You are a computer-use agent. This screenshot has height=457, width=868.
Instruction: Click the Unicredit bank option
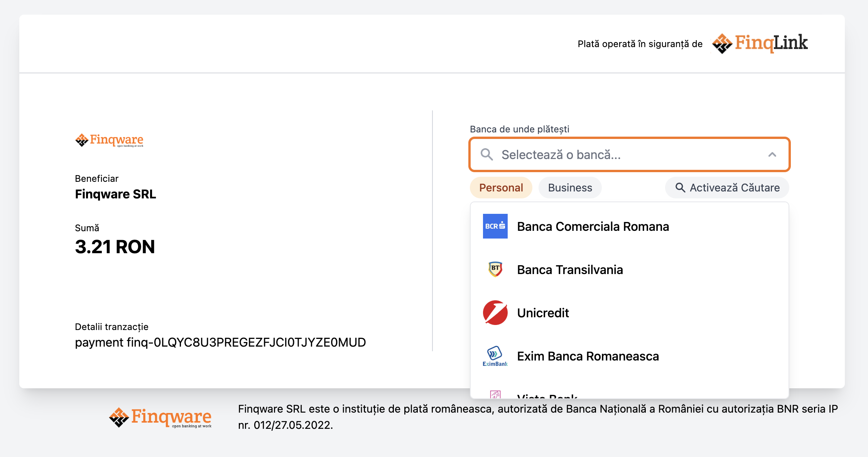point(543,313)
